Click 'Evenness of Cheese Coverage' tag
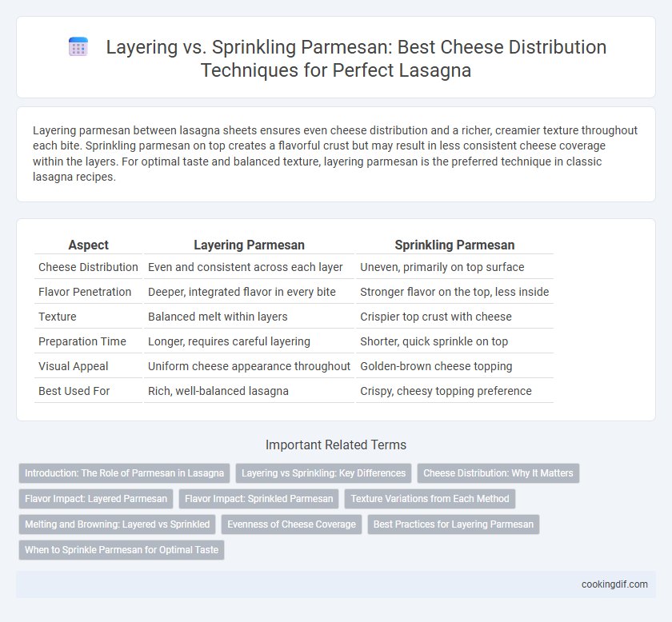 [291, 524]
